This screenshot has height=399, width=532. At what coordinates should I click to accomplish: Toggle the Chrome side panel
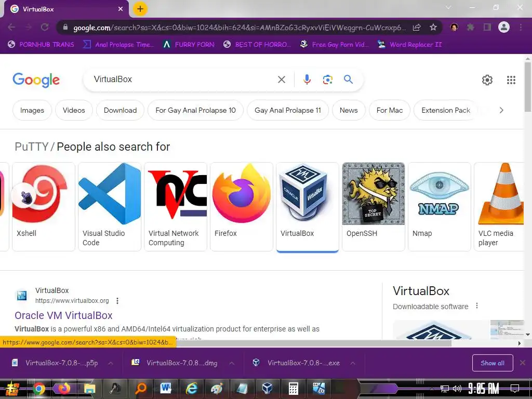(487, 27)
